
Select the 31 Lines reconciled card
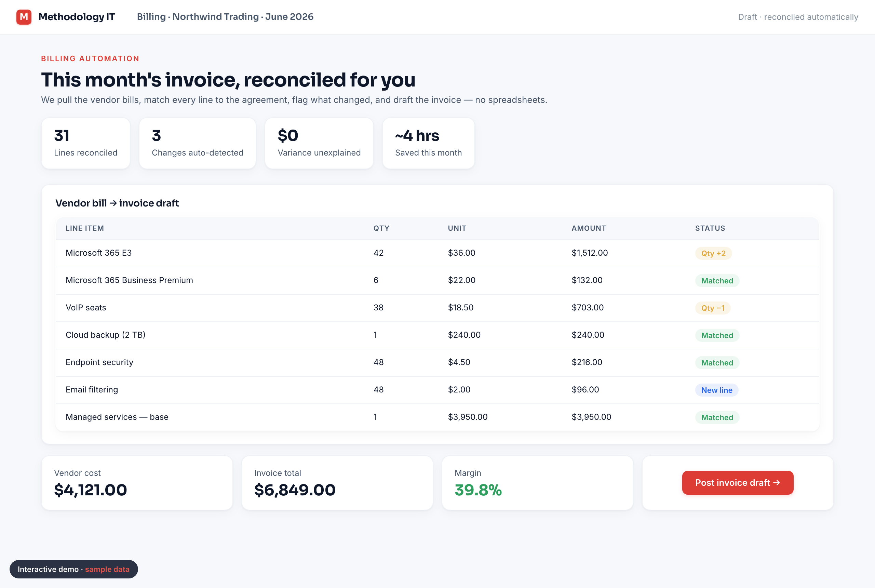[86, 143]
